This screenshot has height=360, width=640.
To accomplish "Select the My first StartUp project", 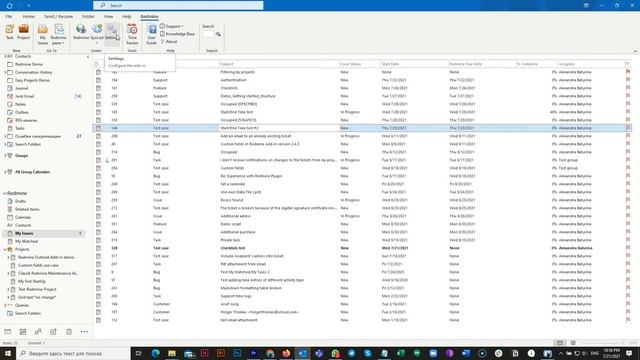I will (x=31, y=281).
